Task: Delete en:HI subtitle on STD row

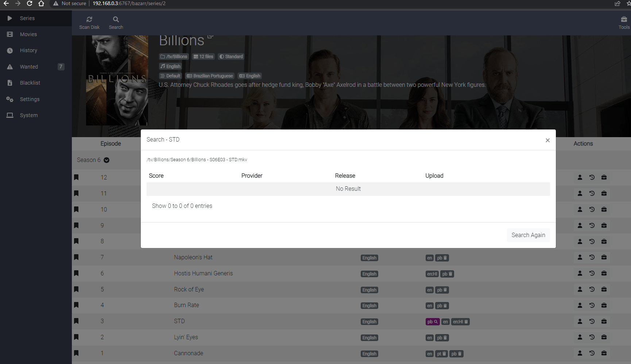Action: [x=466, y=322]
